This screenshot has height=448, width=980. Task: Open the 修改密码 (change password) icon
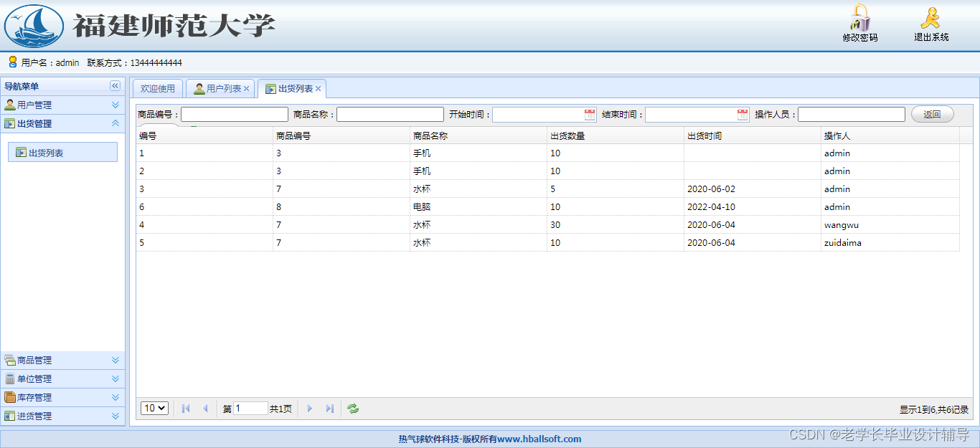click(x=859, y=22)
